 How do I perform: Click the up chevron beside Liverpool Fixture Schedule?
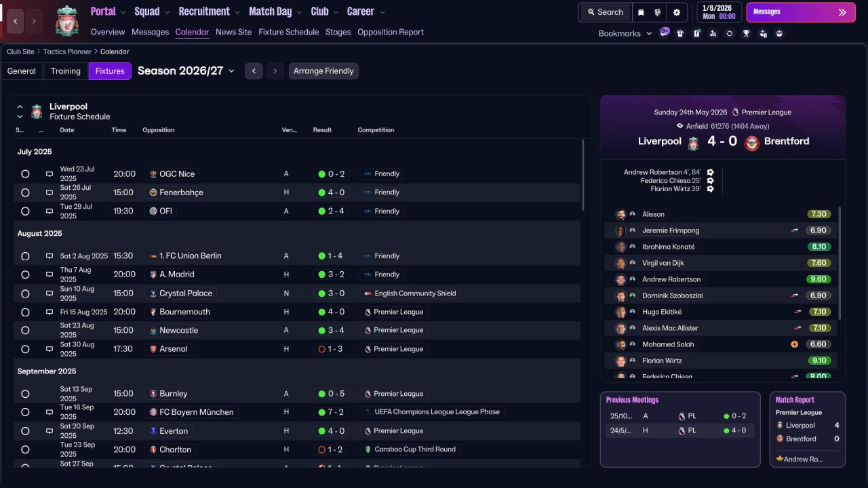coord(20,107)
